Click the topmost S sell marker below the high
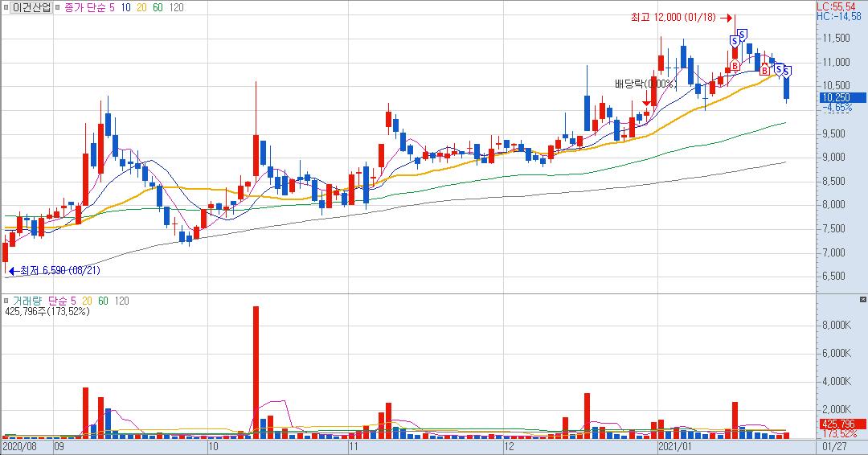868x455 pixels. pyautogui.click(x=743, y=35)
